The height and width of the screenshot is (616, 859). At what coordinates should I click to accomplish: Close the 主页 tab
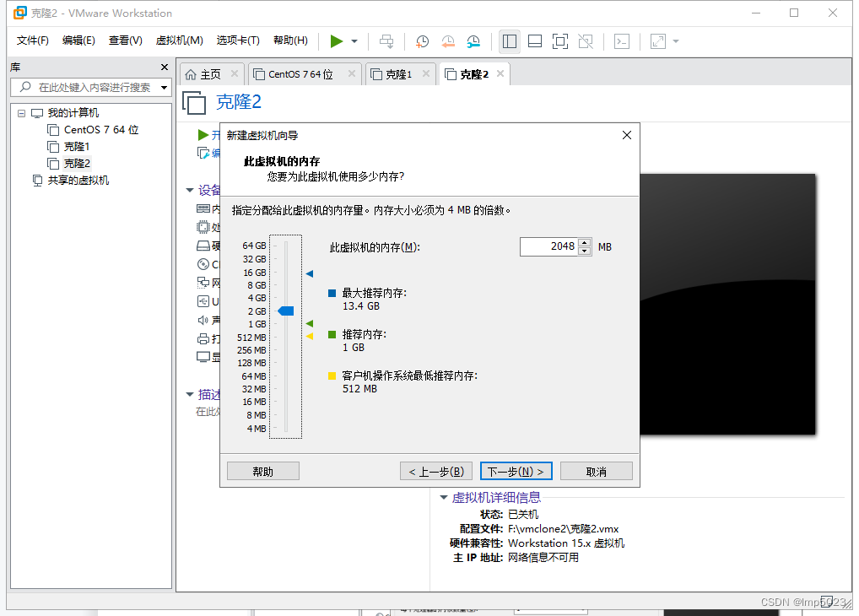[x=235, y=73]
